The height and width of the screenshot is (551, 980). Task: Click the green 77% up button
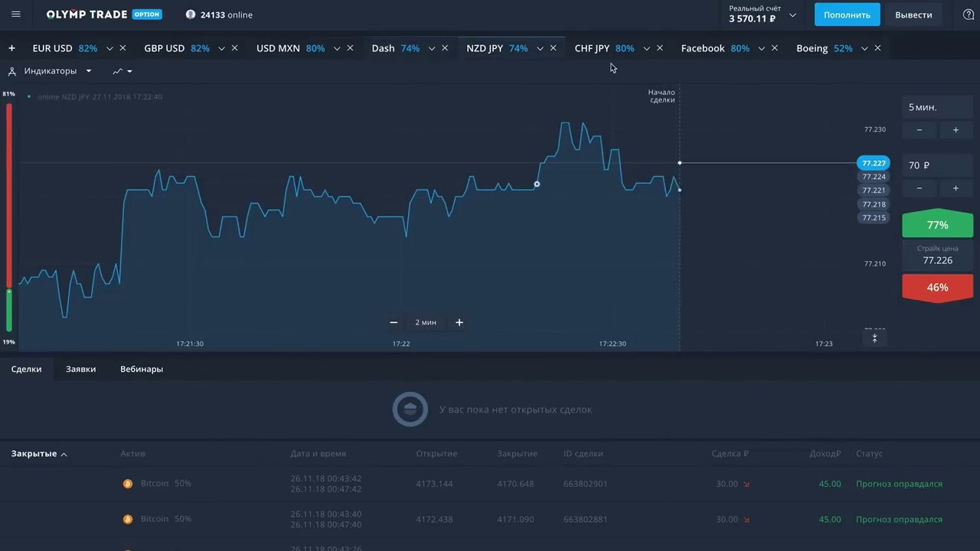pyautogui.click(x=937, y=224)
